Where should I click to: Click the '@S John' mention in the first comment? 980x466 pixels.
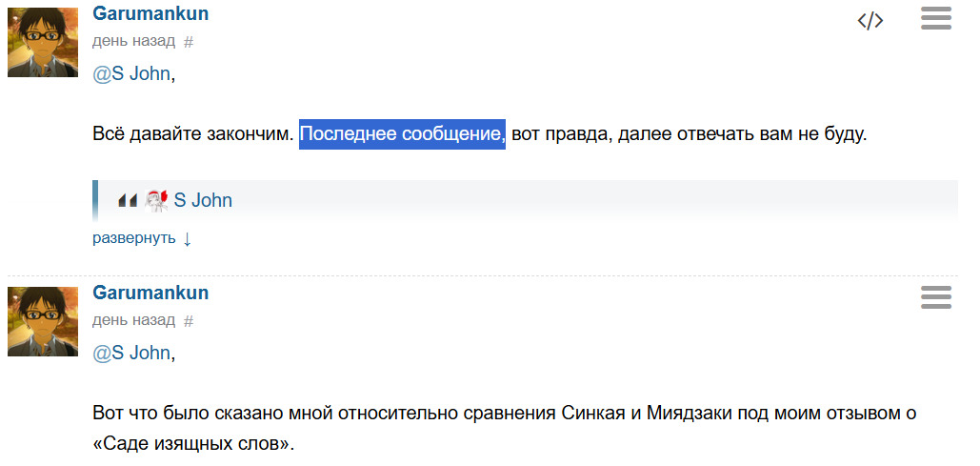(x=131, y=73)
